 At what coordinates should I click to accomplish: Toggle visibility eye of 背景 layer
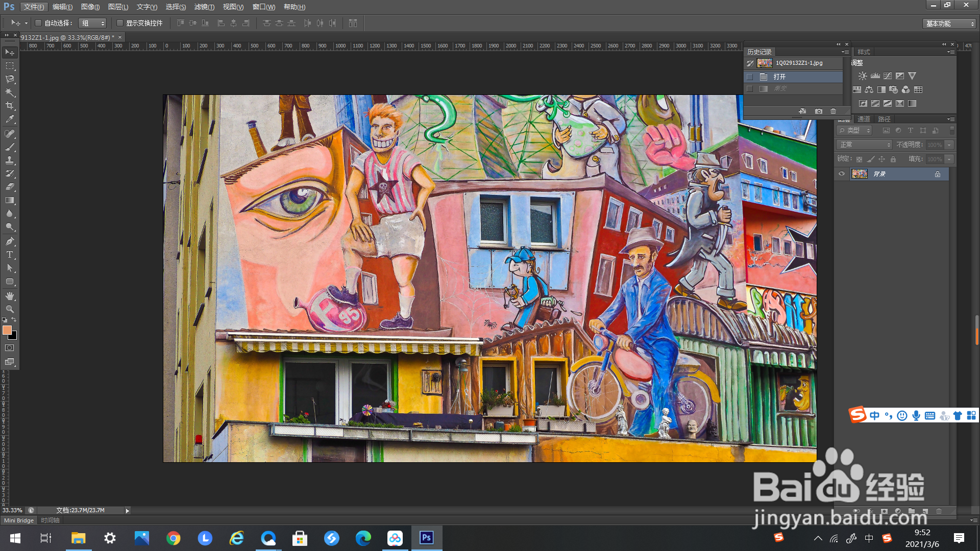[x=842, y=174]
